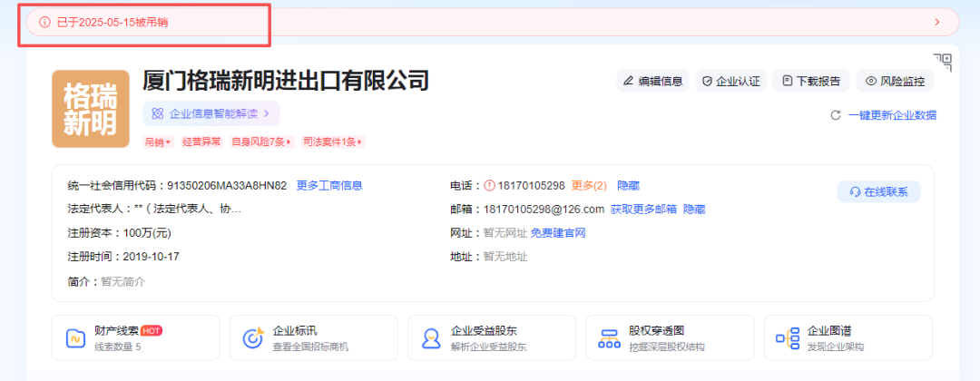Click 隐藏 next to phone number
Screen dimensions: 980x381
pos(628,185)
